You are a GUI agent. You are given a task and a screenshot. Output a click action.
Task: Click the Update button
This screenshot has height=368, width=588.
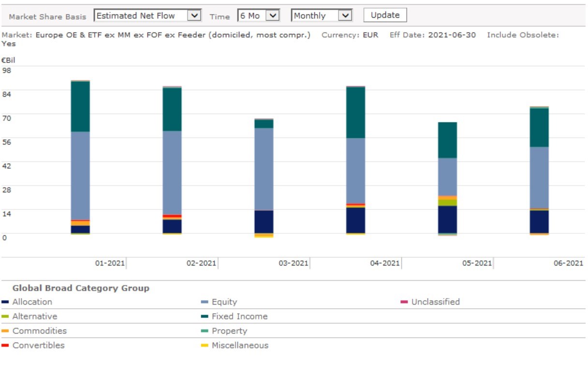385,15
